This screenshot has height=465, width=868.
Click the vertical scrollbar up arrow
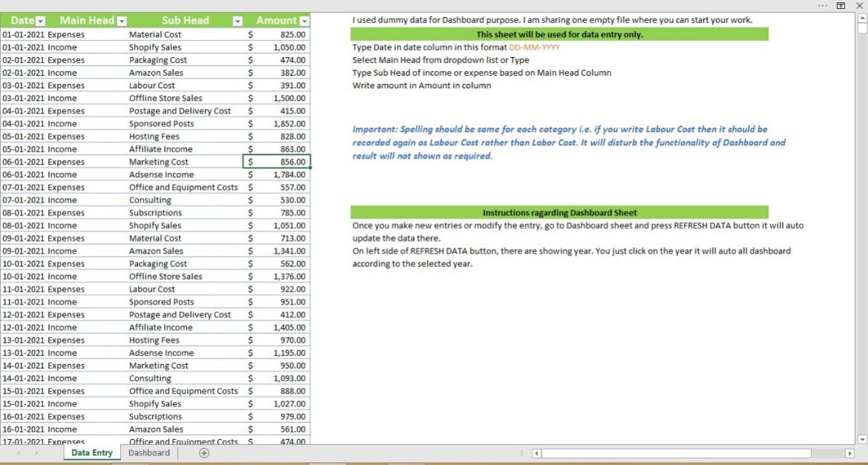coord(863,19)
